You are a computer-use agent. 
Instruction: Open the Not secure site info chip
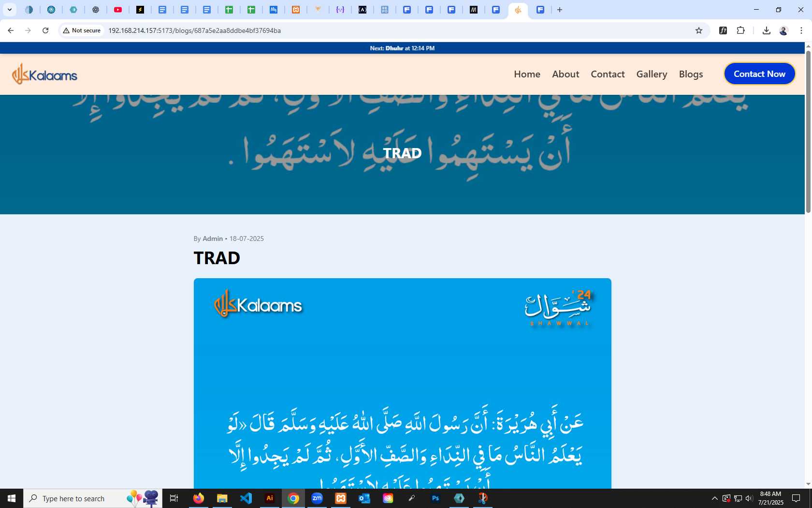[82, 30]
